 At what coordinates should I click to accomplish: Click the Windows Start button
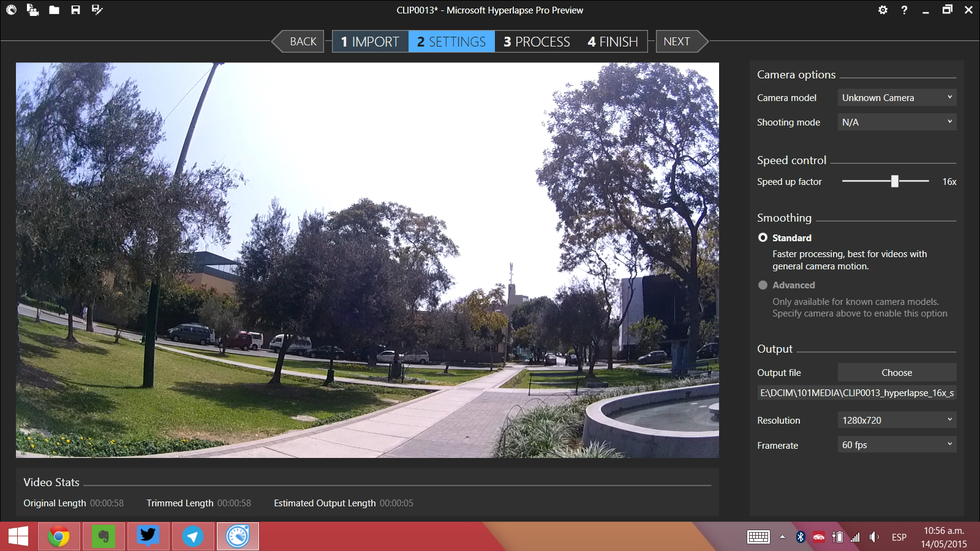click(x=18, y=537)
